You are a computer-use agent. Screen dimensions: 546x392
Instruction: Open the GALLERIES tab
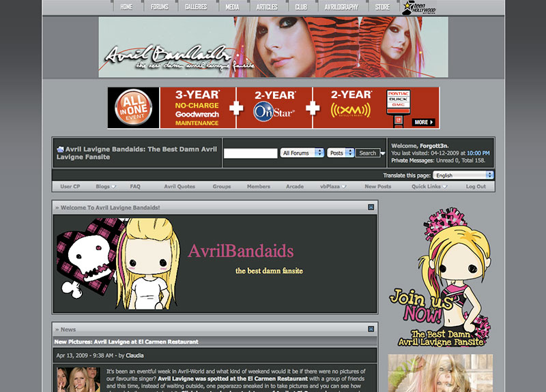pos(196,7)
